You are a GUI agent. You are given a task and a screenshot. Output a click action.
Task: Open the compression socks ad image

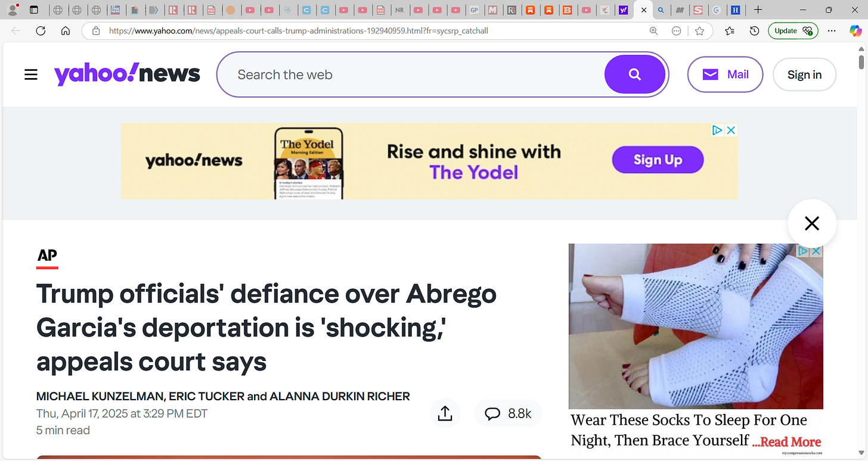click(696, 326)
